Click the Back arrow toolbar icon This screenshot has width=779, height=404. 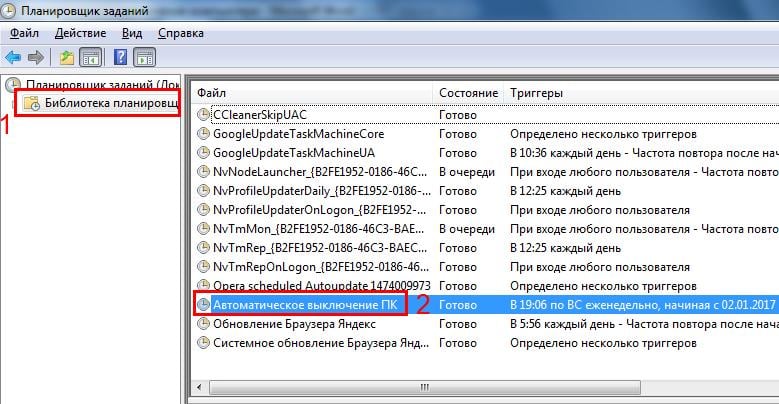coord(13,57)
